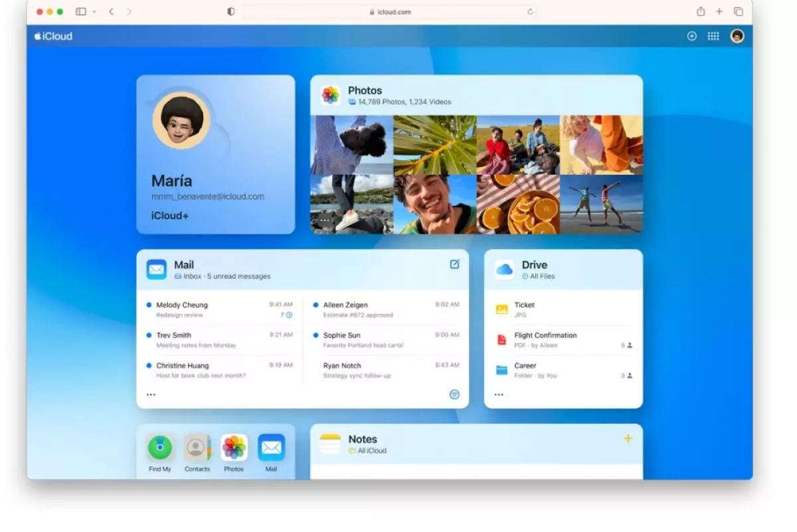Open Melody Cheung's email
The height and width of the screenshot is (532, 797).
tap(220, 310)
